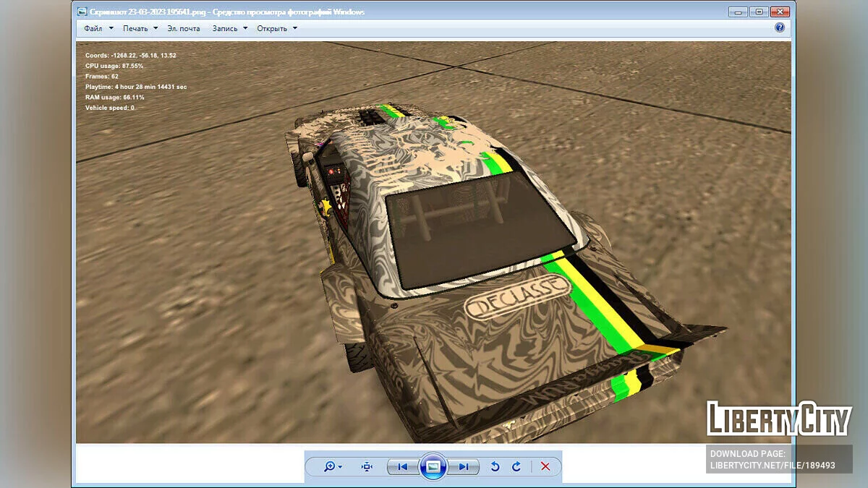Click the photo viewer title bar icon

click(82, 12)
